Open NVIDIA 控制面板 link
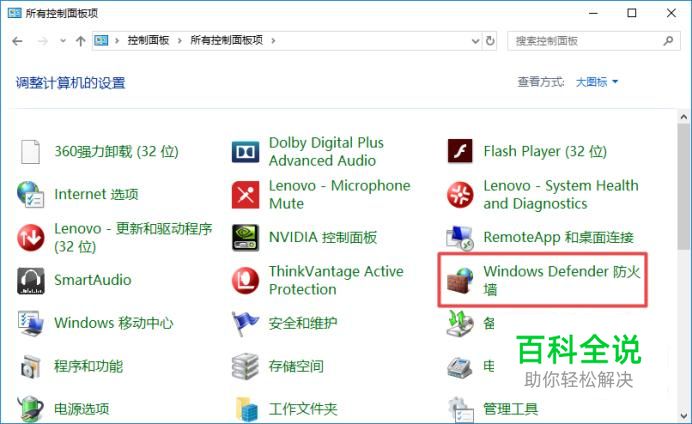 [323, 237]
